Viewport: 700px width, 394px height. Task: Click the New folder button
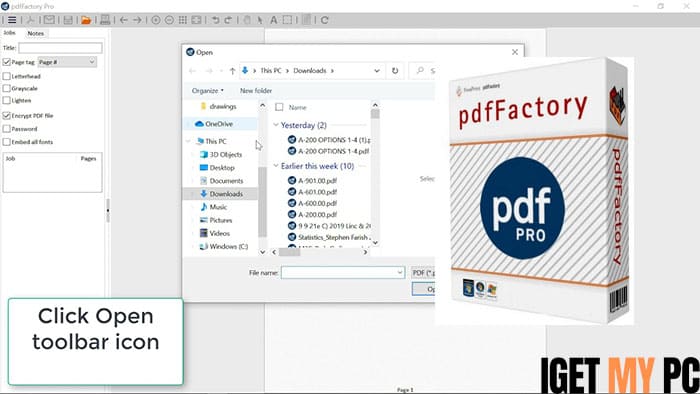coord(256,91)
